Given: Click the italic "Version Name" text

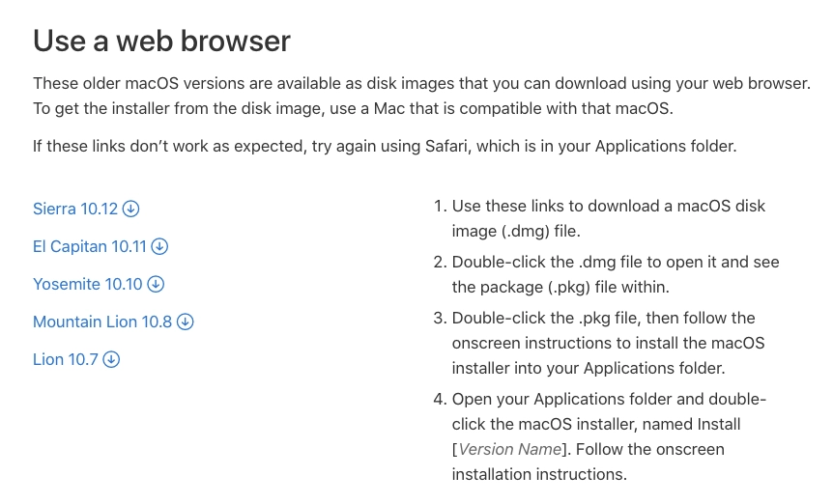Looking at the screenshot, I should [x=509, y=449].
